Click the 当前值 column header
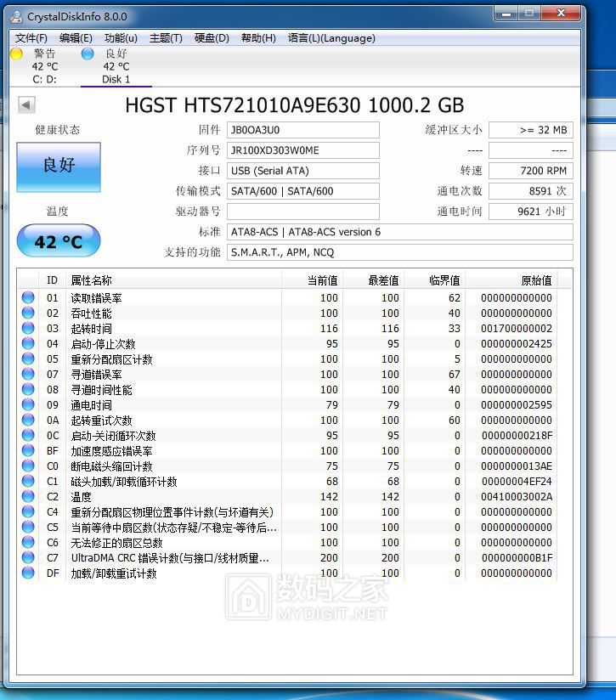The image size is (616, 700). click(x=313, y=279)
